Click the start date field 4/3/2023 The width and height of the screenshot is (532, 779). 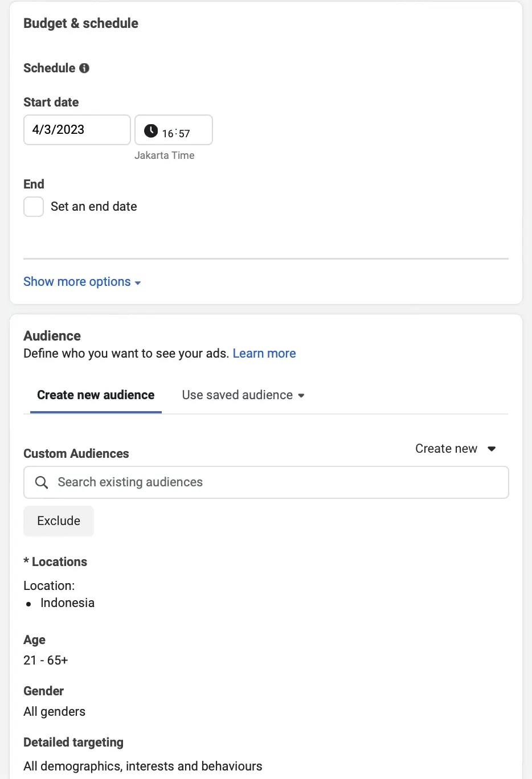coord(77,130)
